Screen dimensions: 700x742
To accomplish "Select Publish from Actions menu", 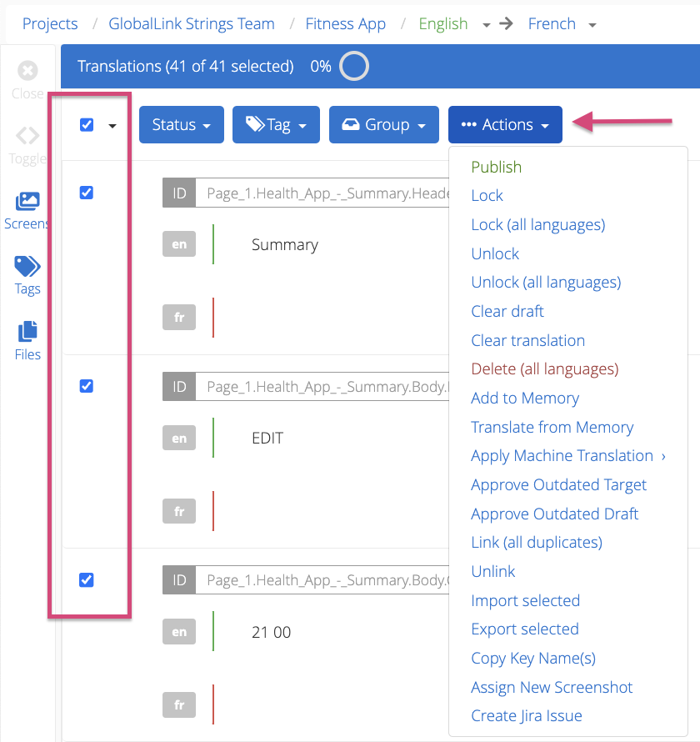I will coord(497,167).
